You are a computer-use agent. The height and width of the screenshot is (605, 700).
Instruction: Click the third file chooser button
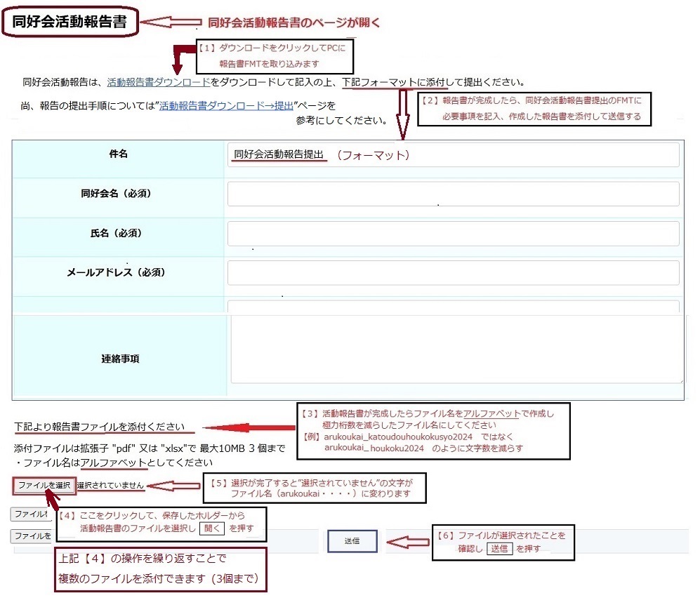coord(32,536)
